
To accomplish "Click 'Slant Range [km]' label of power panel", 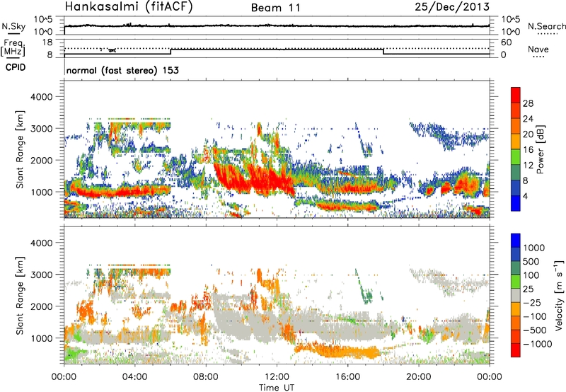I will click(x=20, y=149).
